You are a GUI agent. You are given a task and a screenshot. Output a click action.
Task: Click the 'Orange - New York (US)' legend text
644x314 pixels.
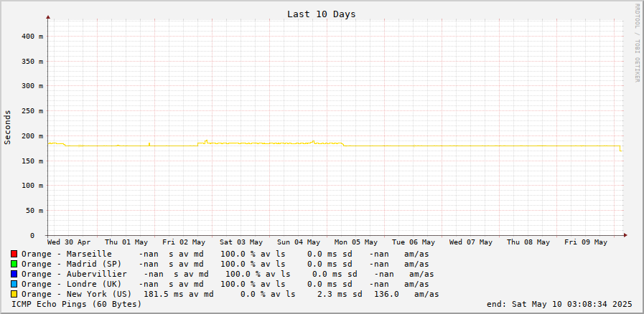(76, 294)
